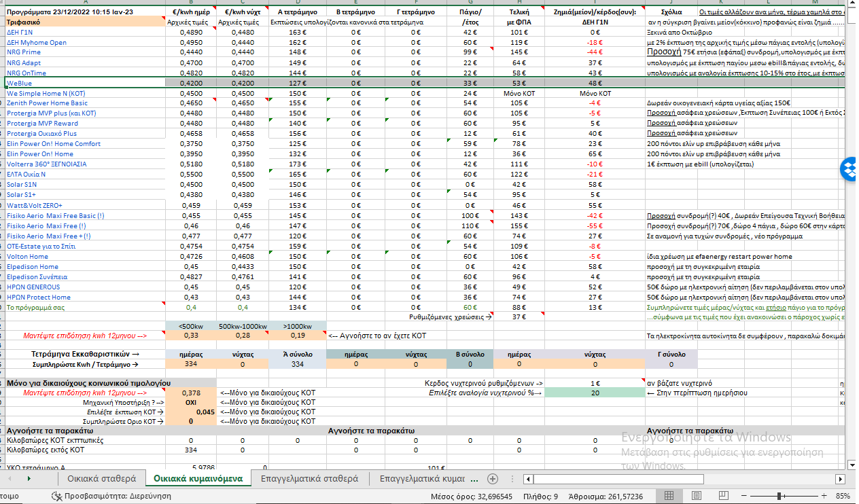
Task: Select the "Volton Home" program cell
Action: click(85, 257)
